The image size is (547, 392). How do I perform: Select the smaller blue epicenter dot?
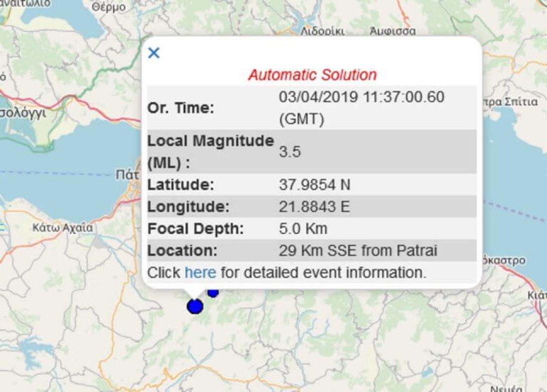213,292
